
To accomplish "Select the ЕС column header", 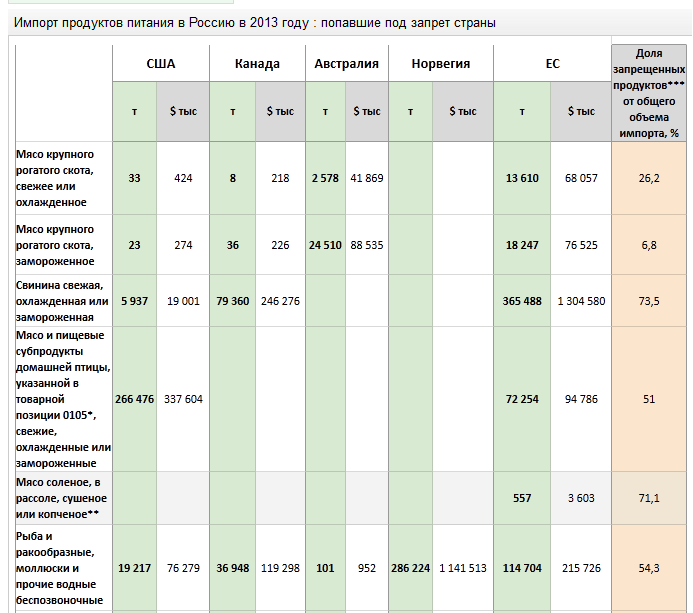I will coord(552,64).
